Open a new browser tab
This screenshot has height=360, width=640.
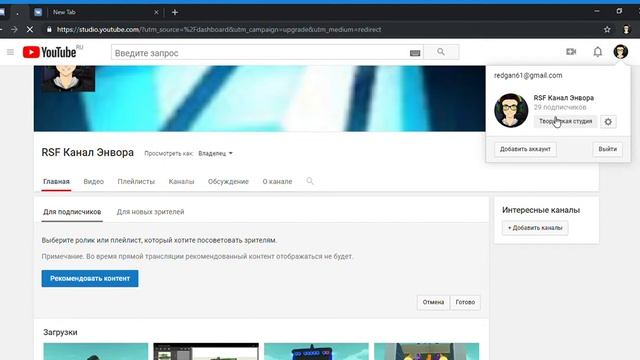coord(175,12)
